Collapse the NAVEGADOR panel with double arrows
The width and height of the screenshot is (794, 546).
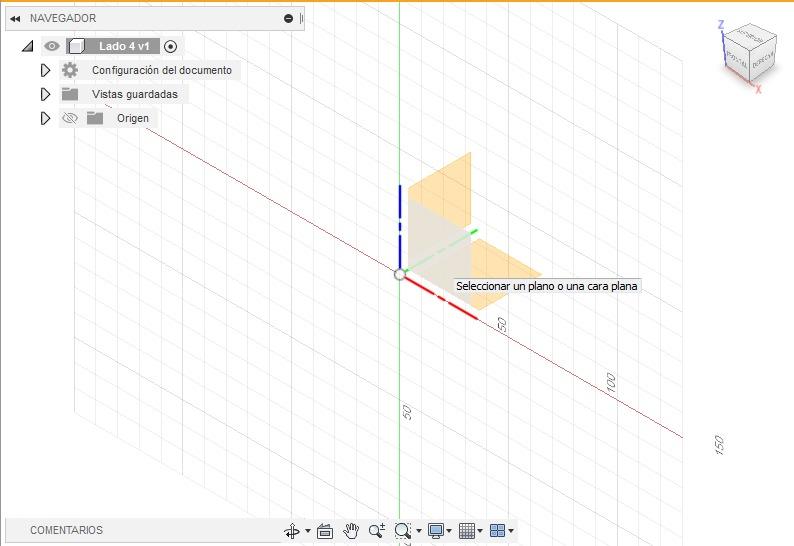pos(15,19)
